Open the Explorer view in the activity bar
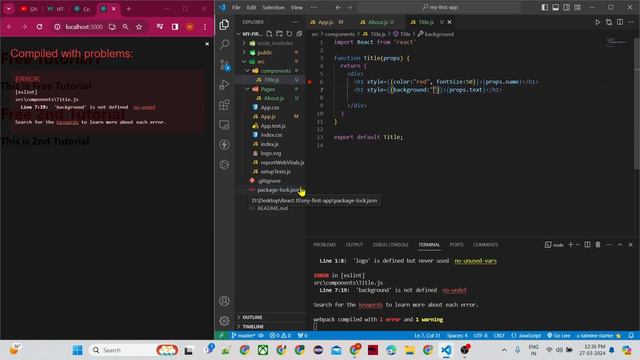This screenshot has width=640, height=360. (x=224, y=25)
